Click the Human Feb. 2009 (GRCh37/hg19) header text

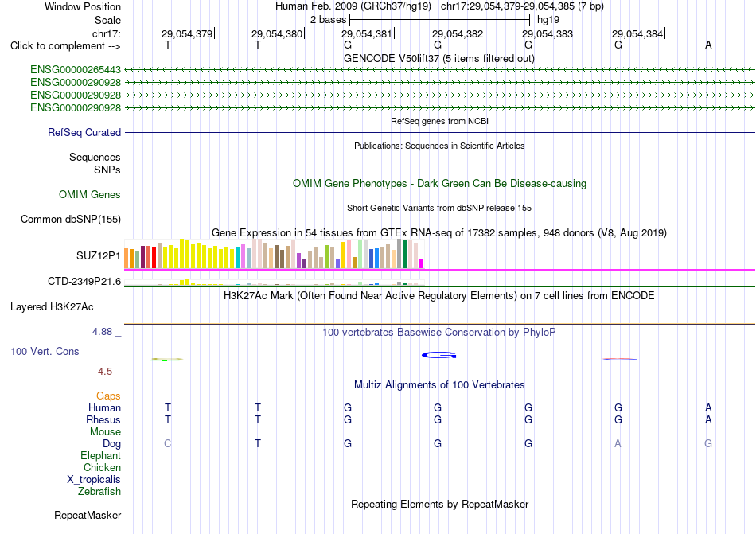pyautogui.click(x=354, y=6)
